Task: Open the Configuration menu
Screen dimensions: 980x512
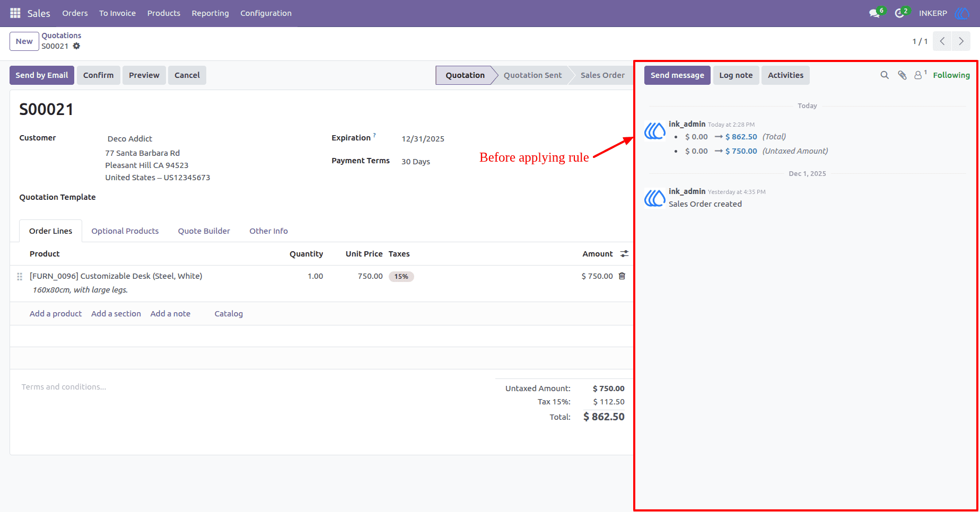Action: (266, 13)
